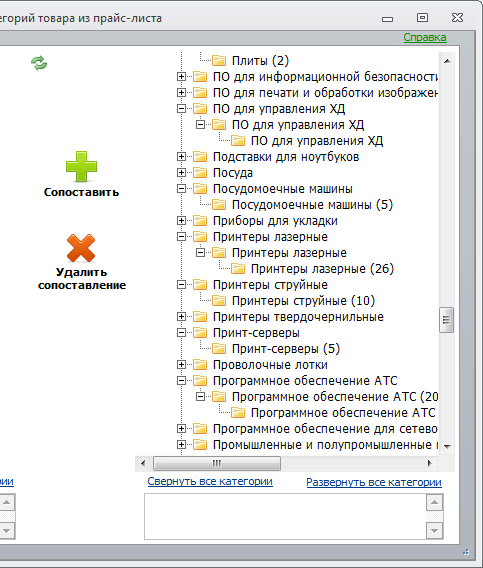Click the orange cross Удалить сопоставление icon

(81, 248)
